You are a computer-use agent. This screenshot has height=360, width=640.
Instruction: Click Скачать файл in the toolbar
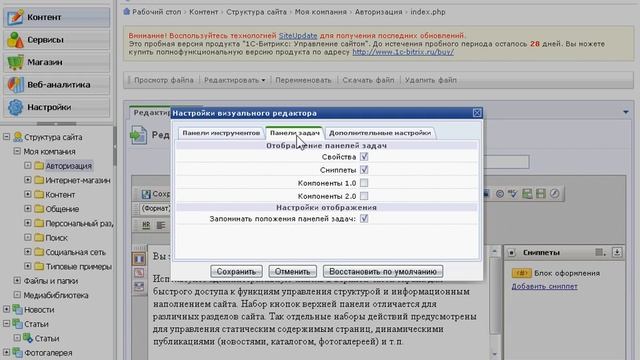click(368, 80)
